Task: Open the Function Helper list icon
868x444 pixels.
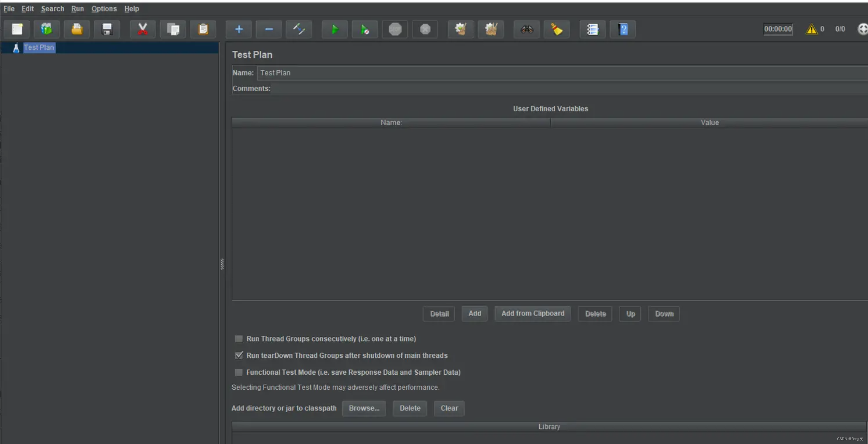Action: coord(593,29)
